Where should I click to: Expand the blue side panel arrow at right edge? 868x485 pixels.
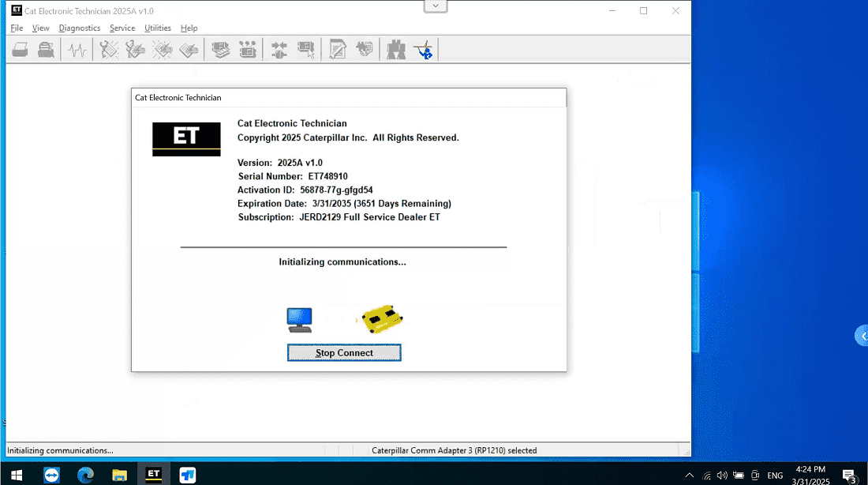[862, 336]
